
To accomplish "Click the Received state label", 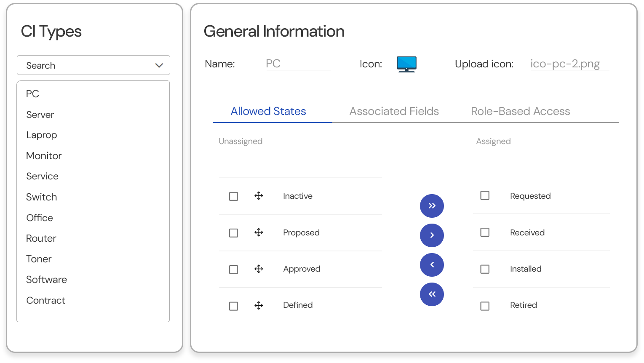I will pyautogui.click(x=527, y=232).
